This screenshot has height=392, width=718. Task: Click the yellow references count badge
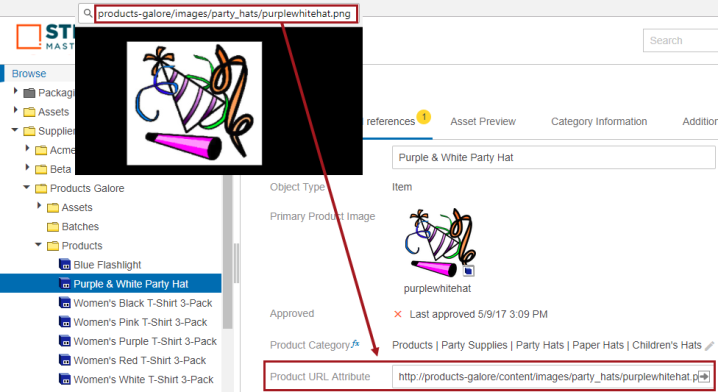[424, 117]
